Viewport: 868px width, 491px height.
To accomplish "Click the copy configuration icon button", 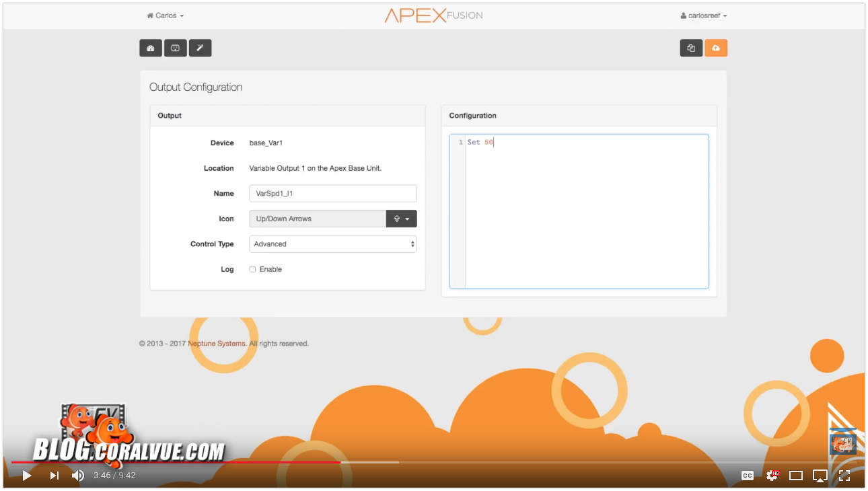I will pyautogui.click(x=691, y=48).
